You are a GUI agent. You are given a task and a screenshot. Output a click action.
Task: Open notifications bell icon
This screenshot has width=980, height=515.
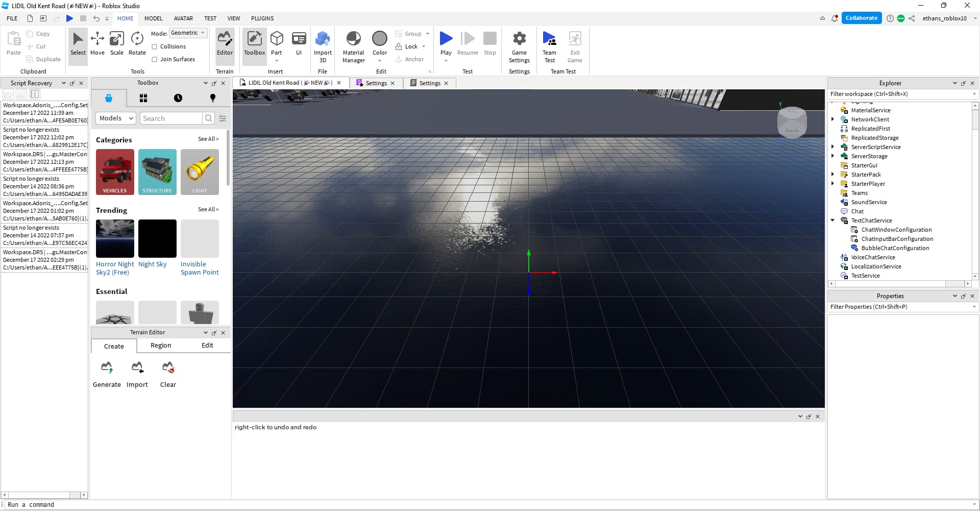coord(835,18)
